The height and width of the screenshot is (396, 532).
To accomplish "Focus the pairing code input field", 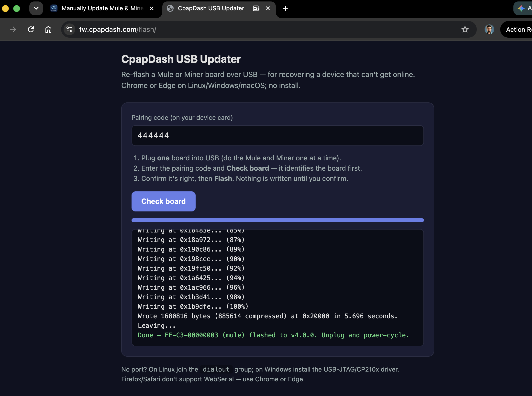I will (x=277, y=136).
